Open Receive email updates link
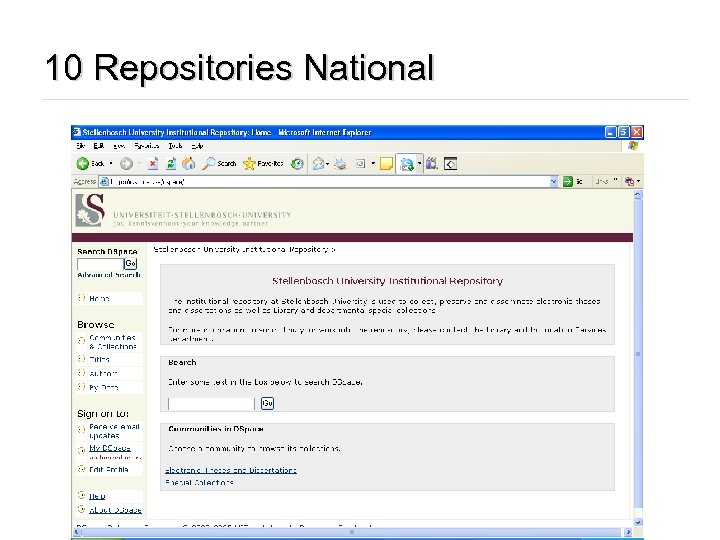 pyautogui.click(x=114, y=431)
